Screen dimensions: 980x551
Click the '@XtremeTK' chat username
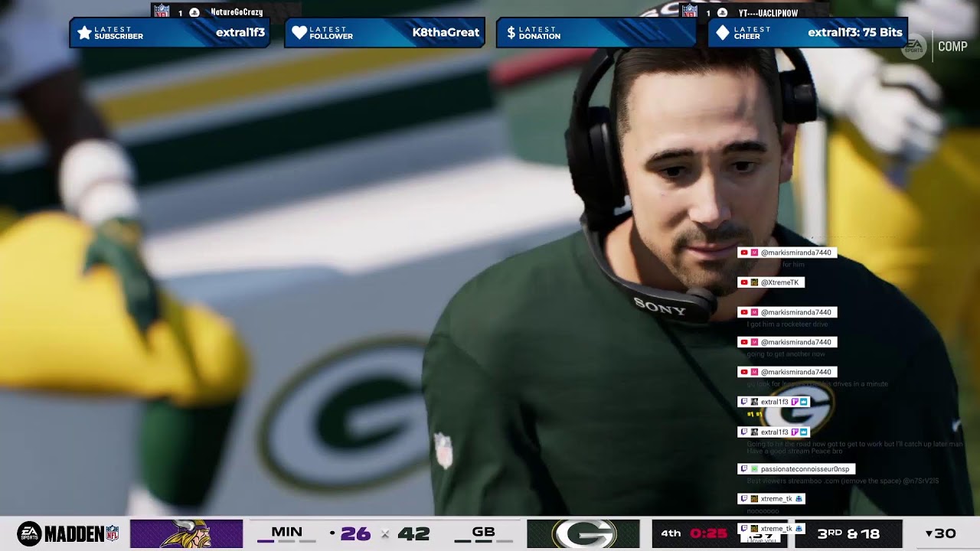779,282
